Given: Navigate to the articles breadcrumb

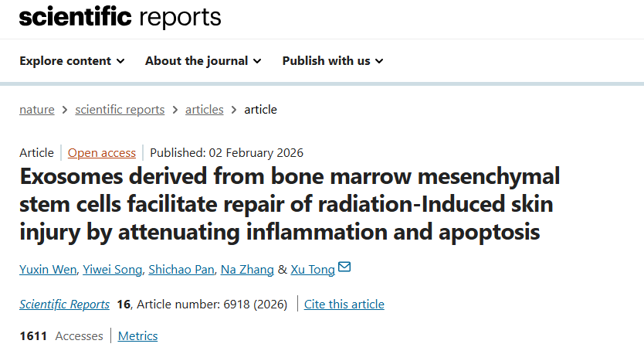Looking at the screenshot, I should (x=205, y=110).
